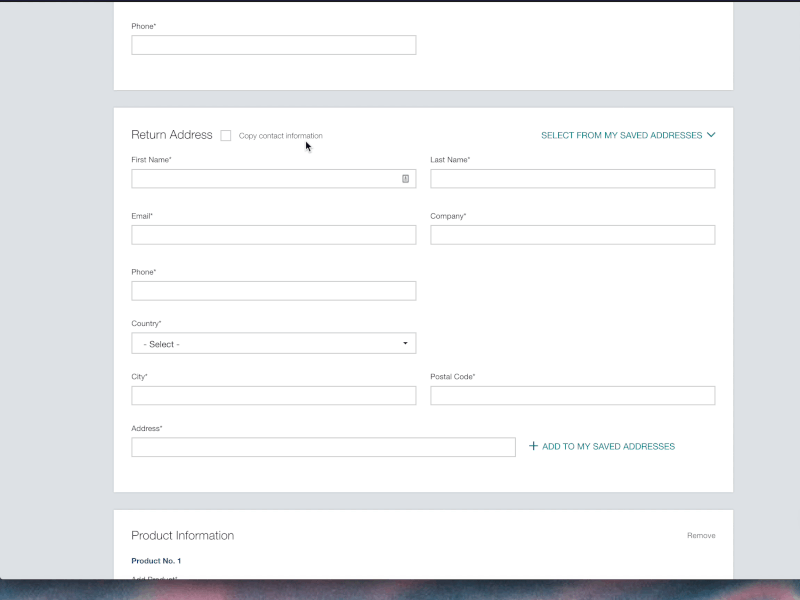Click the Phone field in Return Address
This screenshot has height=600, width=800.
[x=273, y=290]
